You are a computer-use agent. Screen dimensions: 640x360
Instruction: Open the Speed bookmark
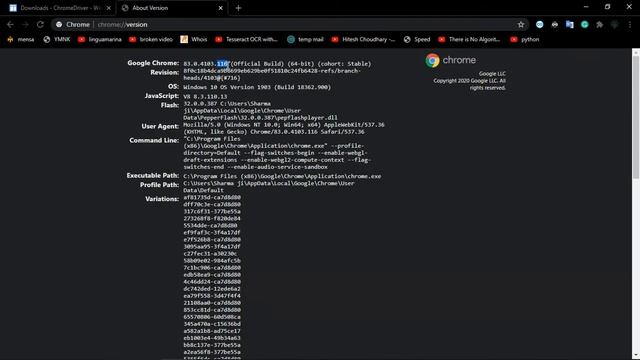(417, 40)
